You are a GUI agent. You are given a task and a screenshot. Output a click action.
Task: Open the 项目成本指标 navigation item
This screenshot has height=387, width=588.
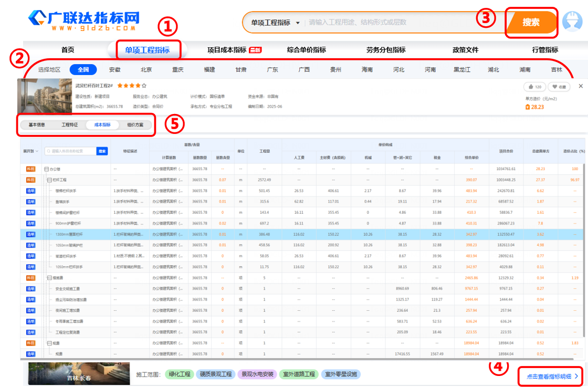click(227, 50)
